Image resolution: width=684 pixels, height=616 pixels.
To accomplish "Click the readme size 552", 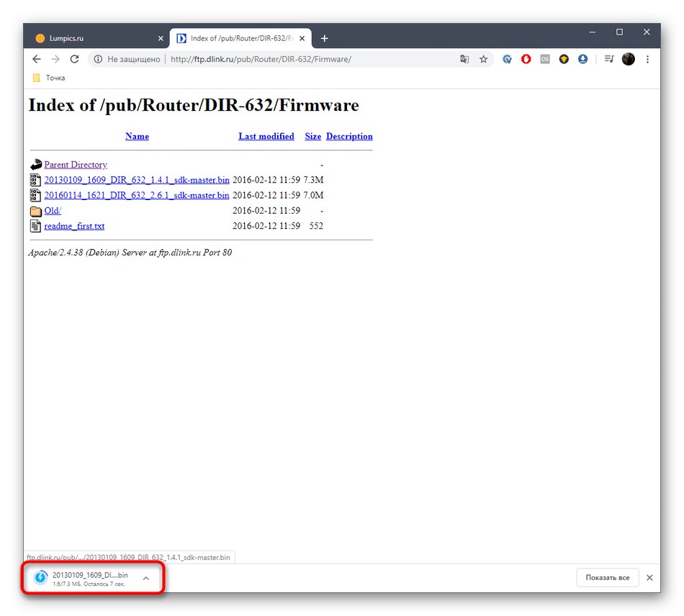I will pos(316,226).
